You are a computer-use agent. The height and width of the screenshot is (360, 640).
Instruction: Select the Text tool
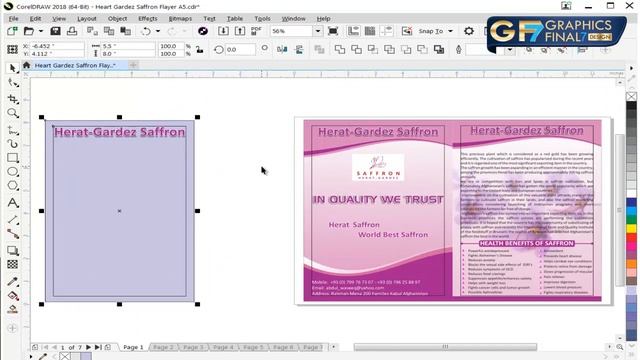click(13, 203)
